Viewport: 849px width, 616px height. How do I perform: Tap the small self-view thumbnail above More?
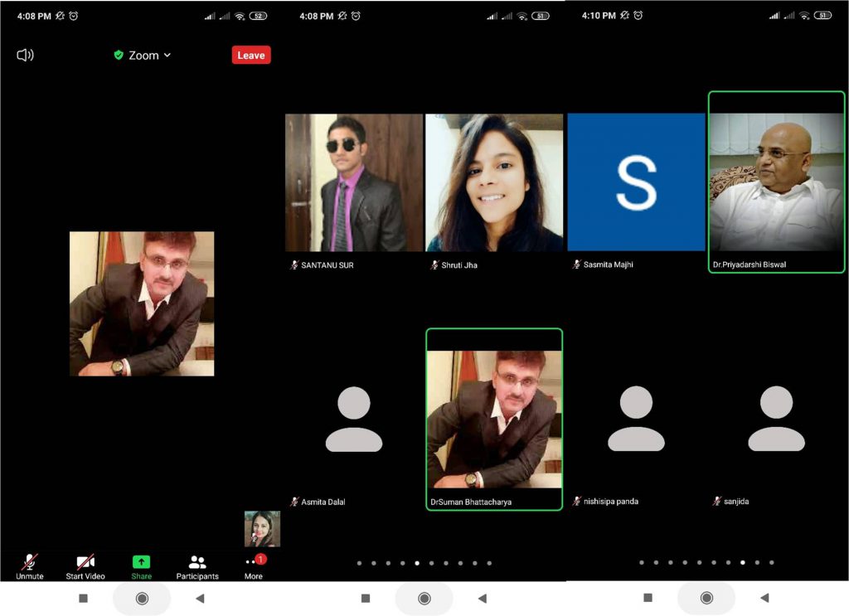(x=262, y=528)
